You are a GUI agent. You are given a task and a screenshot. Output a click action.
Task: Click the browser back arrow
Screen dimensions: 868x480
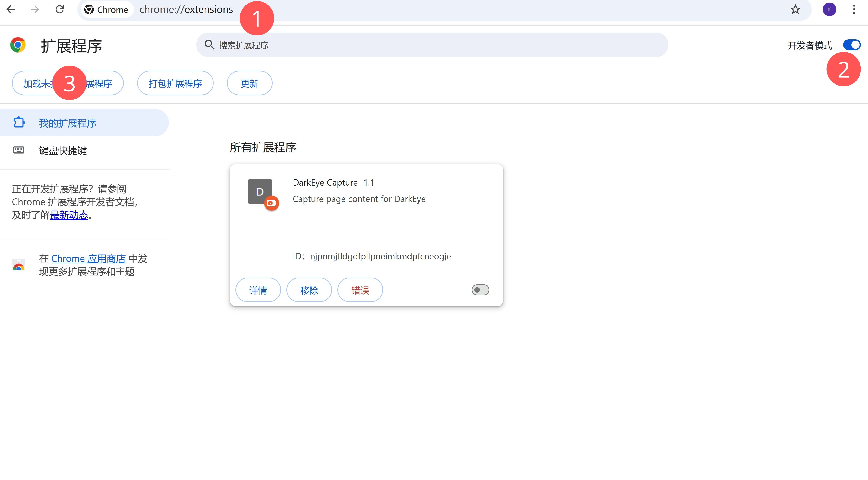11,9
